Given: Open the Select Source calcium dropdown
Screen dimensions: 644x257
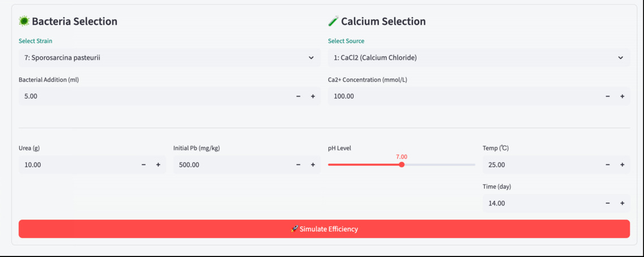Looking at the screenshot, I should [x=479, y=58].
